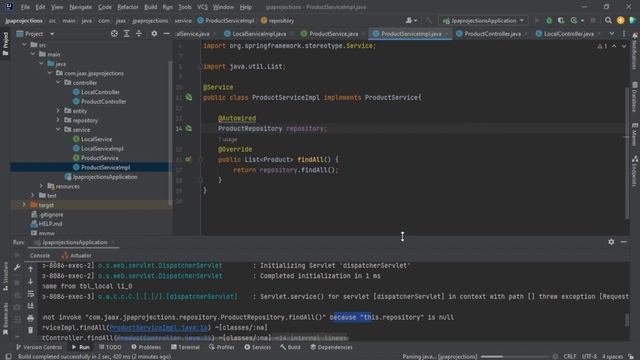Open the File menu
Viewport: 640px width, 360px height.
click(25, 7)
